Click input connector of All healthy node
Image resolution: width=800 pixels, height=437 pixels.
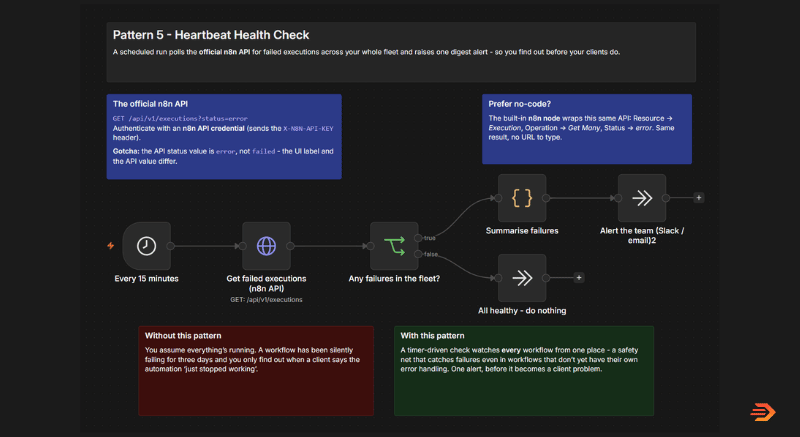[x=498, y=278]
